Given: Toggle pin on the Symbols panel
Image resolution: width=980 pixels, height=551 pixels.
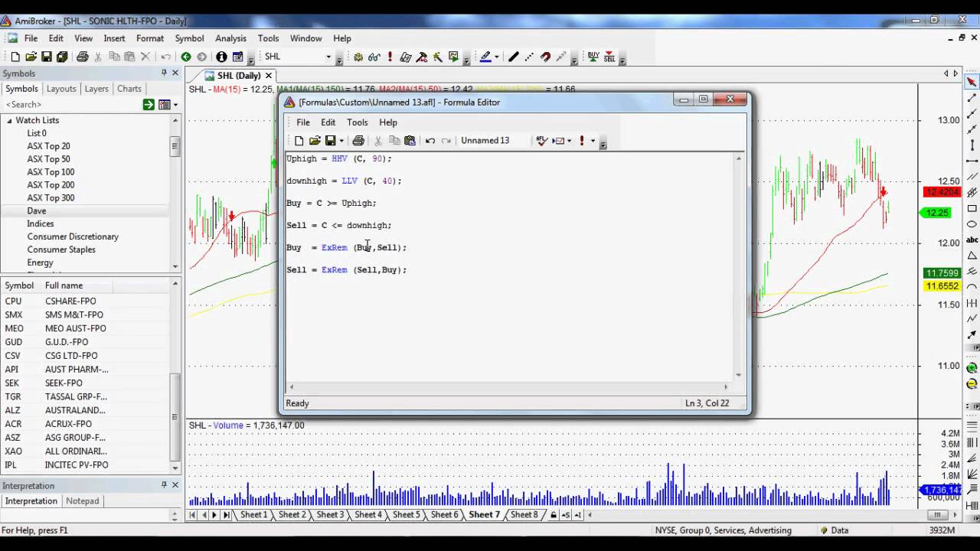Looking at the screenshot, I should tap(164, 73).
